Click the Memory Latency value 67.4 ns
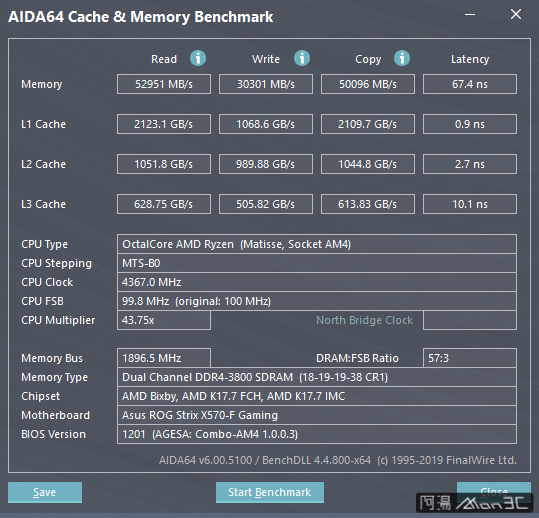This screenshot has width=539, height=518. tap(470, 84)
